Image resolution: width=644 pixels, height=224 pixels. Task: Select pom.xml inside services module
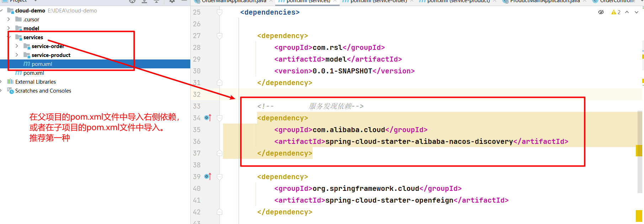pos(95,64)
